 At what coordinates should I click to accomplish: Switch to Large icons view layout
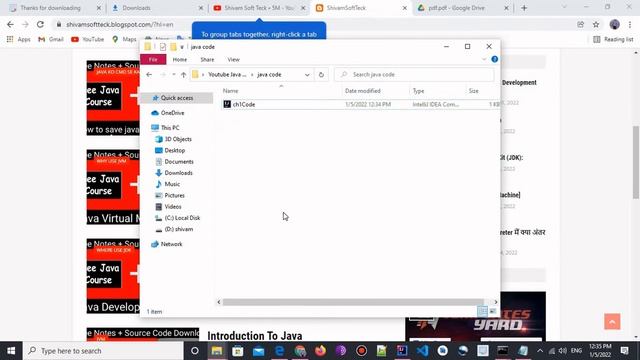click(x=493, y=311)
